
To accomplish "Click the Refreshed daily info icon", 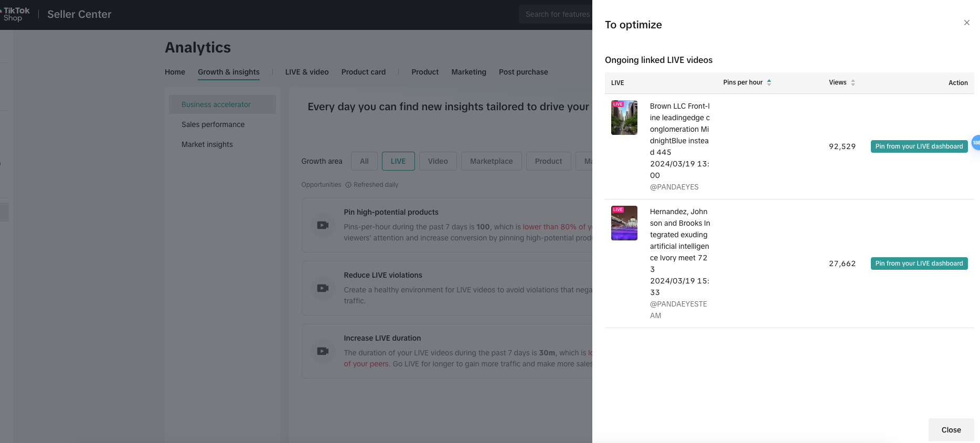I will pyautogui.click(x=348, y=185).
